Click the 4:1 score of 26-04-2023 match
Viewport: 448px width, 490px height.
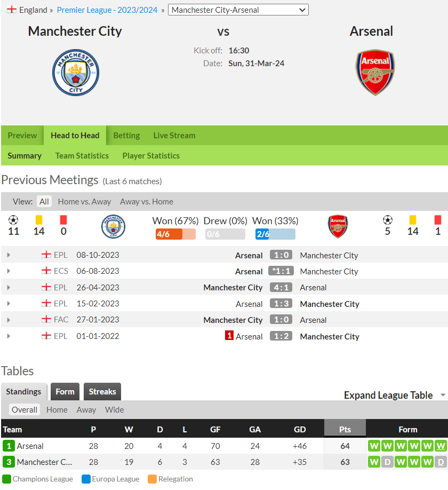[x=281, y=288]
